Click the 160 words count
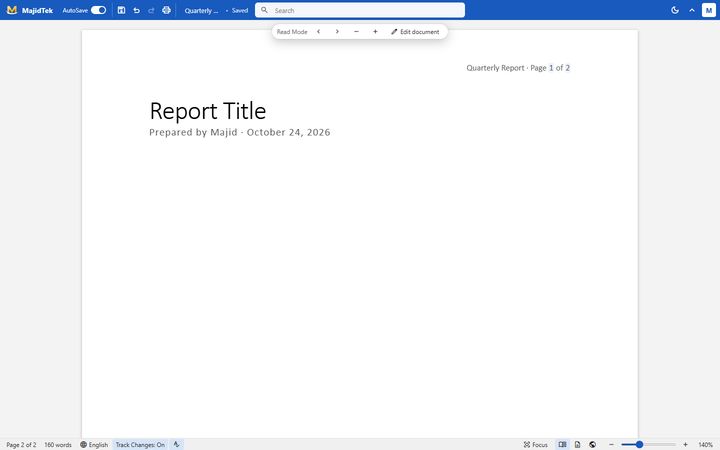 point(58,444)
